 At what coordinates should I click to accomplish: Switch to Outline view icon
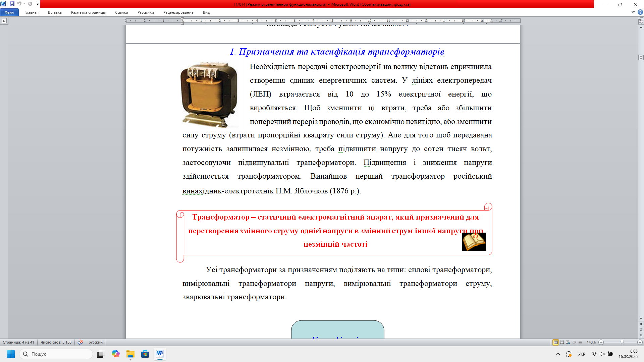(x=574, y=342)
